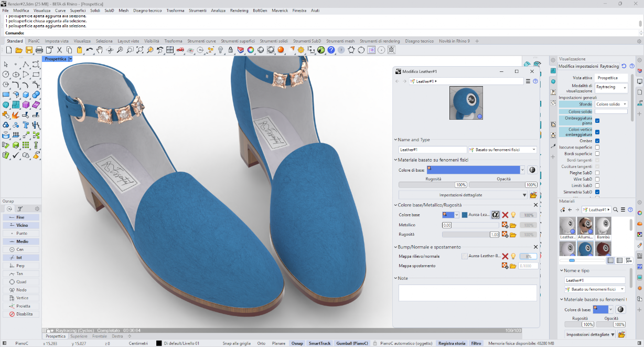
Task: Click the Impostazioni dettagliate button in dialog
Action: 460,195
